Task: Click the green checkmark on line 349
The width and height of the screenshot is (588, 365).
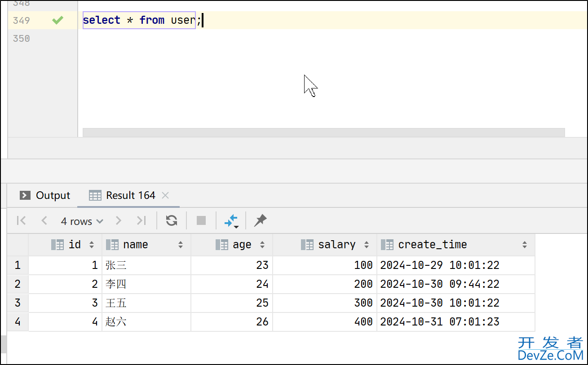Action: [x=57, y=20]
